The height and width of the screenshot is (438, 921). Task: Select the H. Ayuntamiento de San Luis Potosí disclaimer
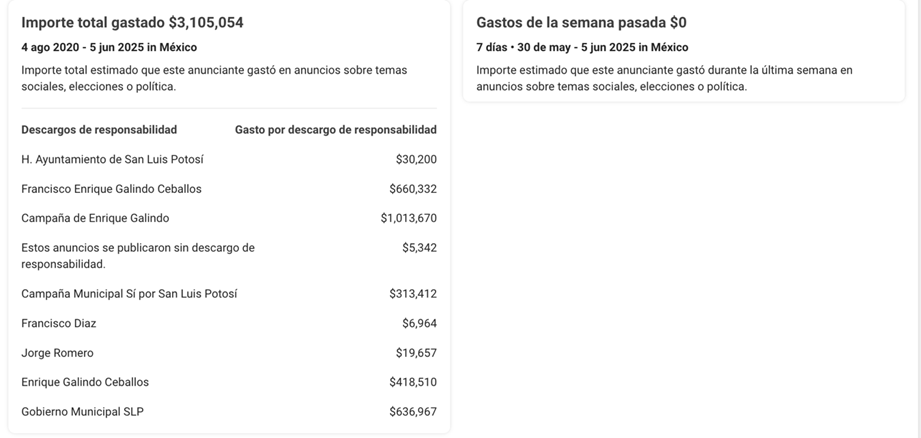click(112, 160)
